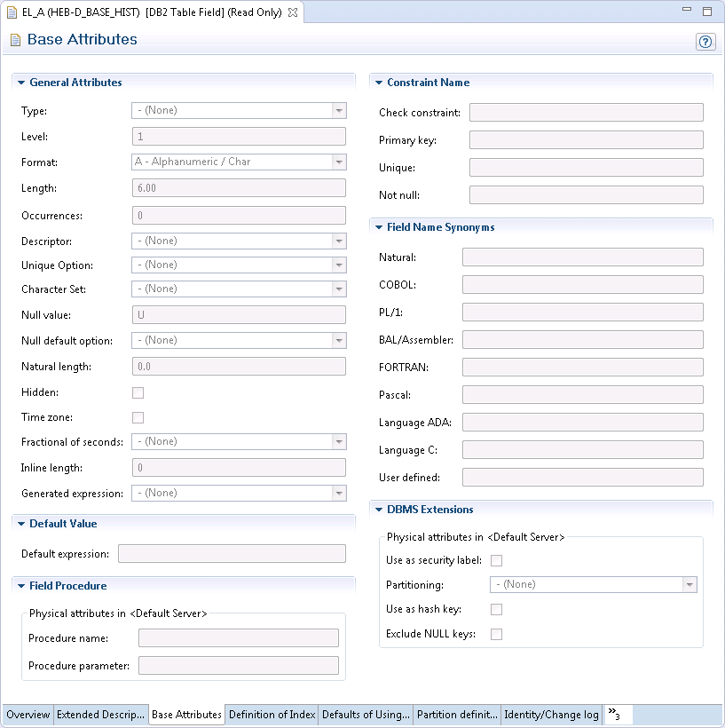Click the hidden tabs overflow chevron

tap(614, 714)
